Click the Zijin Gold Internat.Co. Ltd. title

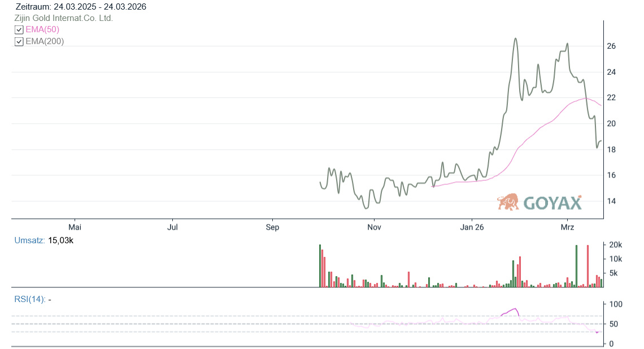tap(64, 18)
